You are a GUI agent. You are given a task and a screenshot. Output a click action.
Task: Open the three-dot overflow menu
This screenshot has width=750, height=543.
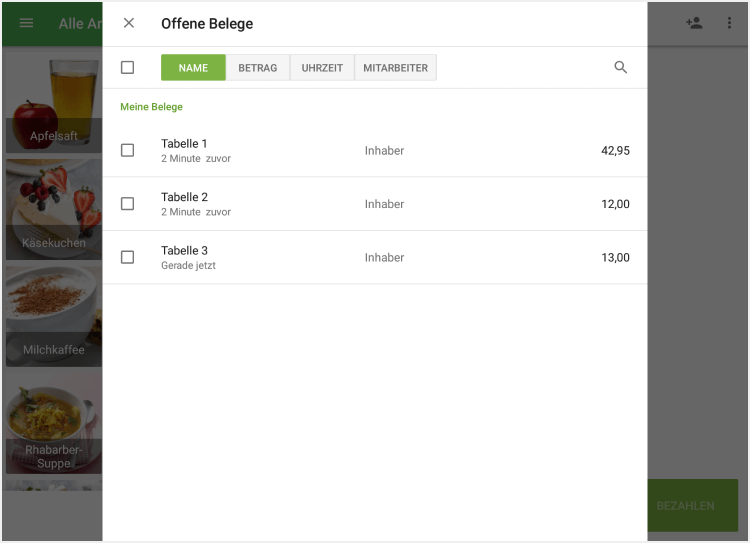point(729,23)
